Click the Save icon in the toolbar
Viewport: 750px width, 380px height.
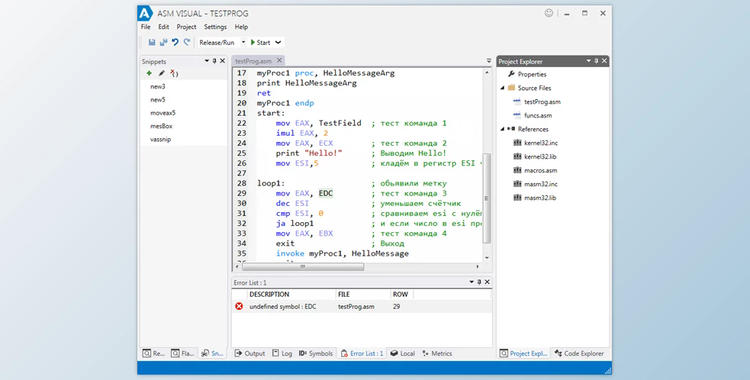click(152, 42)
